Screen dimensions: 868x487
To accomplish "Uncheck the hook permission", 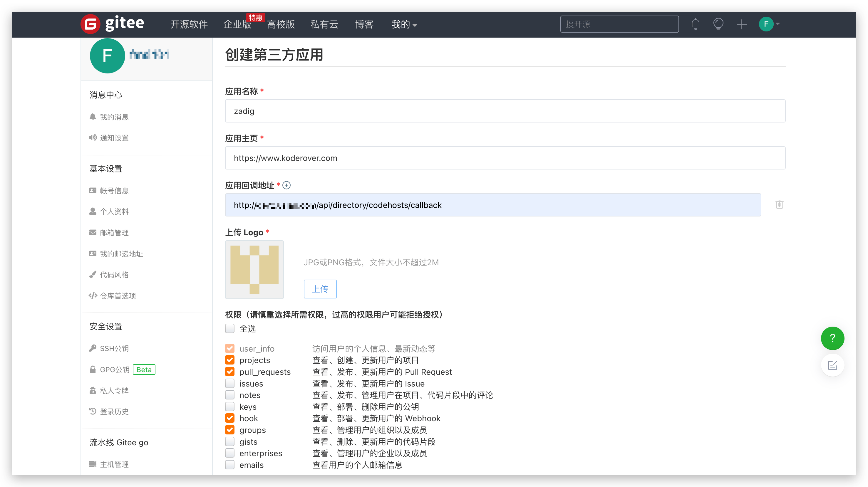I will pos(230,418).
